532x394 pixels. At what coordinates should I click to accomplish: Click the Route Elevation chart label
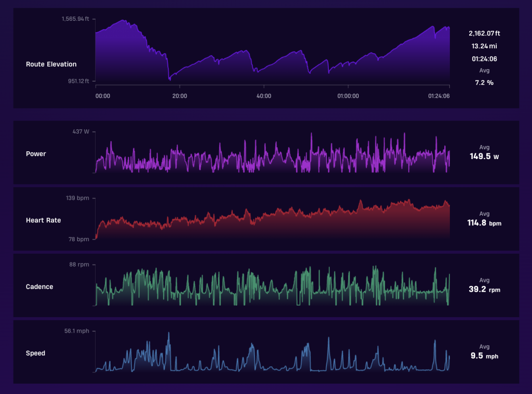tap(51, 64)
